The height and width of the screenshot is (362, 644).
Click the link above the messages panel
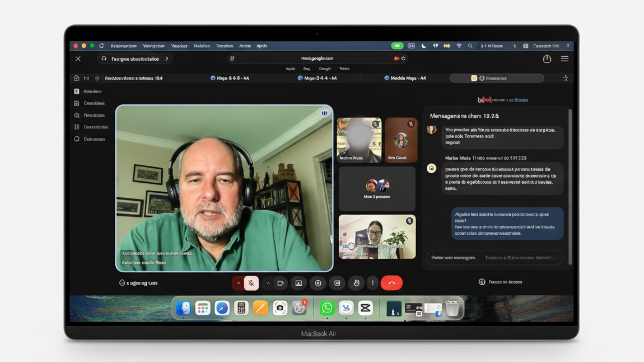(x=503, y=100)
